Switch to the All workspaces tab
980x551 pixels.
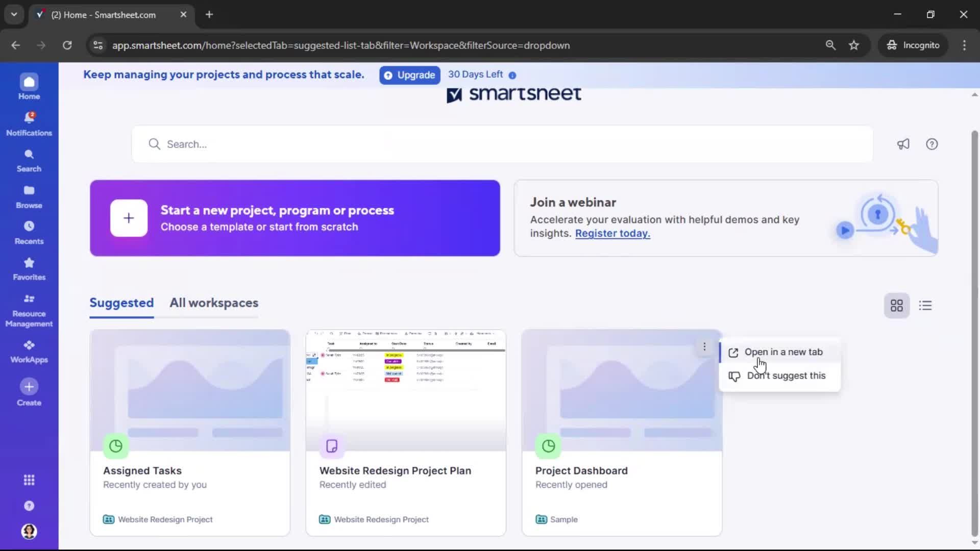(214, 303)
